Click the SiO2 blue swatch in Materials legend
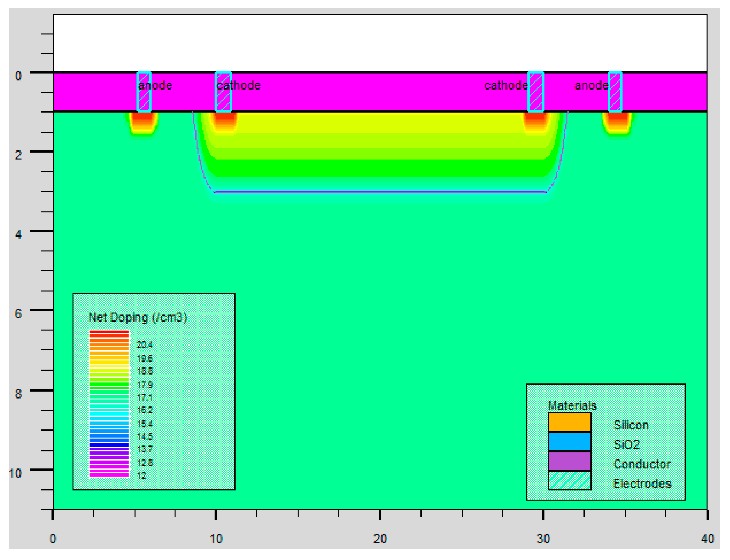This screenshot has width=730, height=560. click(x=569, y=442)
